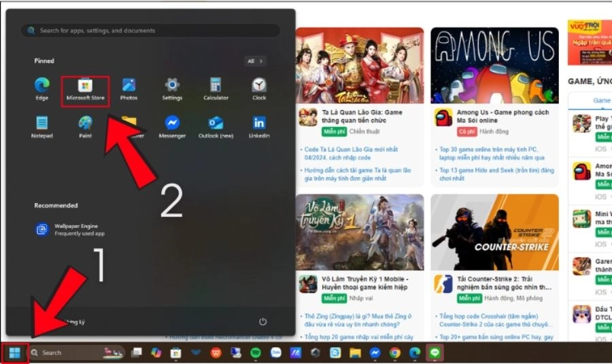612x364 pixels.
Task: Launch Google Chrome from the taskbar
Action: click(x=395, y=352)
